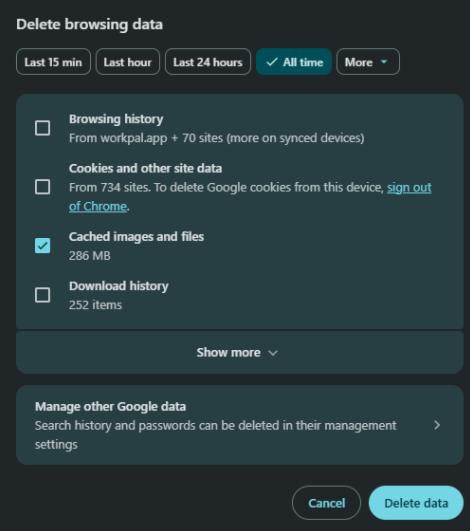This screenshot has height=531, width=470.
Task: Click Manage other Google data heading
Action: point(110,407)
